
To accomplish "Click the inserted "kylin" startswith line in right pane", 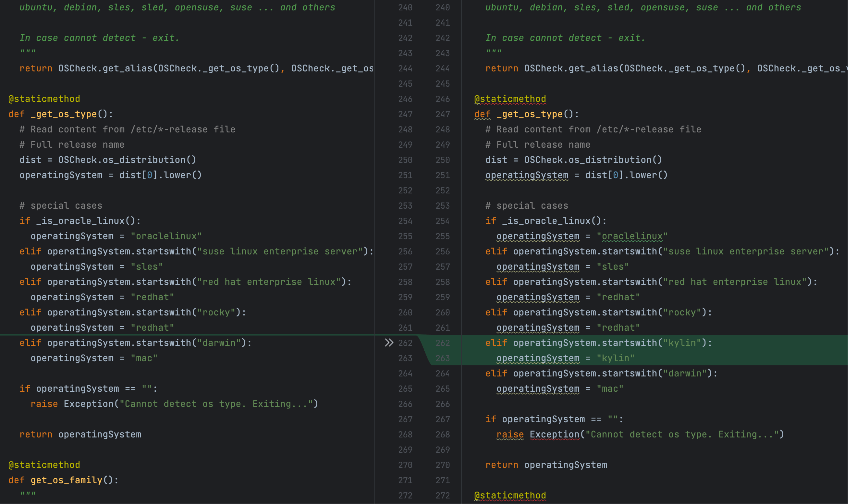I will [x=598, y=343].
